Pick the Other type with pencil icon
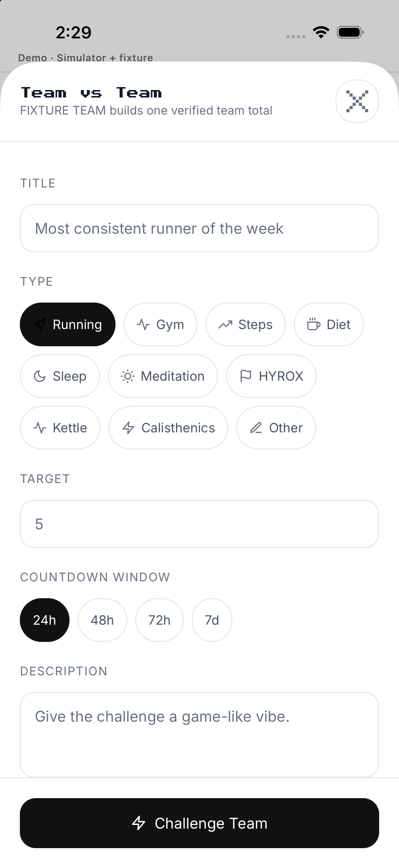The height and width of the screenshot is (868, 399). point(276,428)
